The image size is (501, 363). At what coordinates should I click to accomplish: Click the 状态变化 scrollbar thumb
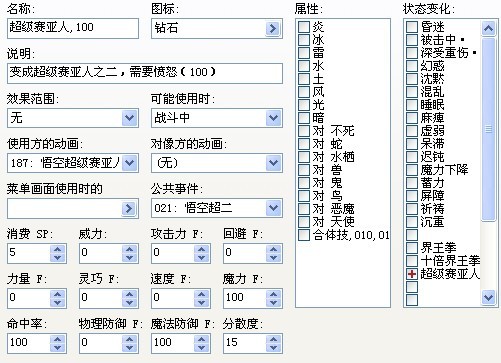click(x=488, y=129)
